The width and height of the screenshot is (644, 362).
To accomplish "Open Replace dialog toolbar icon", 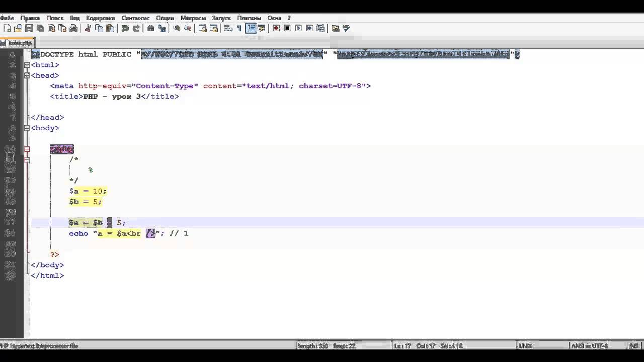I will 162,29.
